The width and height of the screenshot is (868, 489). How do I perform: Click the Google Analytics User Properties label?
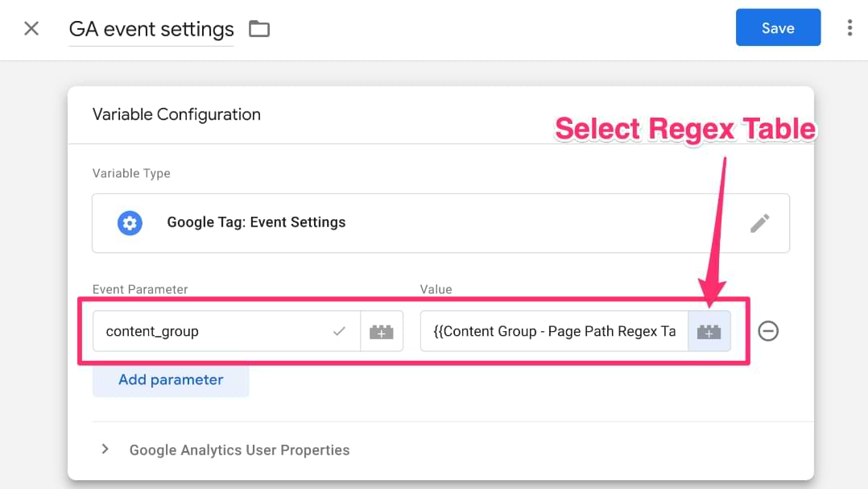(x=239, y=450)
